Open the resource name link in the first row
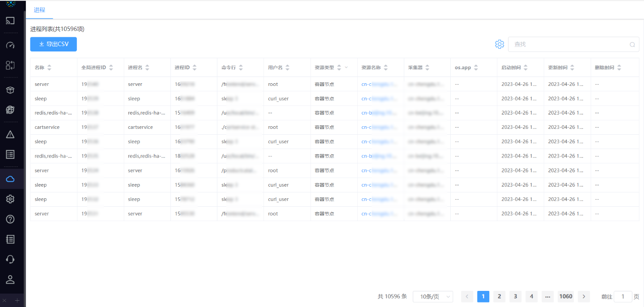Image resolution: width=644 pixels, height=307 pixels. pyautogui.click(x=376, y=84)
